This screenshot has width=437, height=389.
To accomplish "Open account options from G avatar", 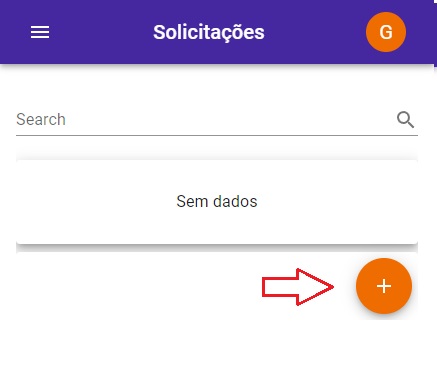I will [x=386, y=32].
